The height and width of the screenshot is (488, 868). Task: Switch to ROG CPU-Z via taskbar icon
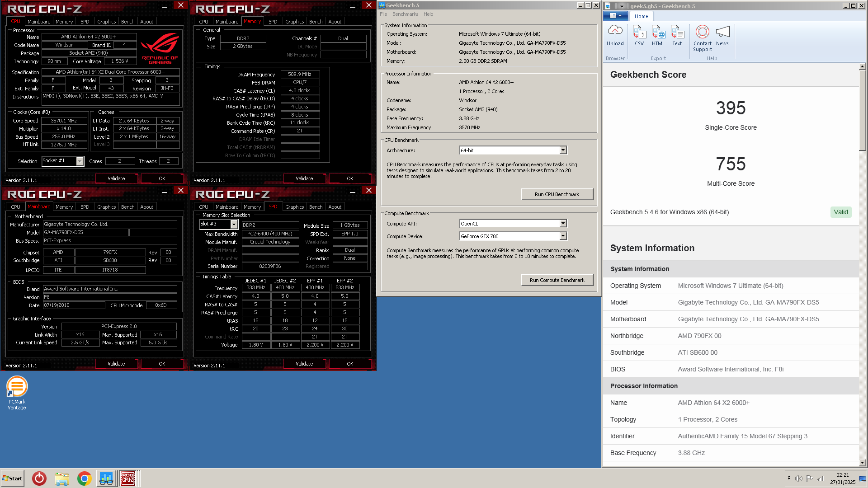tap(128, 479)
